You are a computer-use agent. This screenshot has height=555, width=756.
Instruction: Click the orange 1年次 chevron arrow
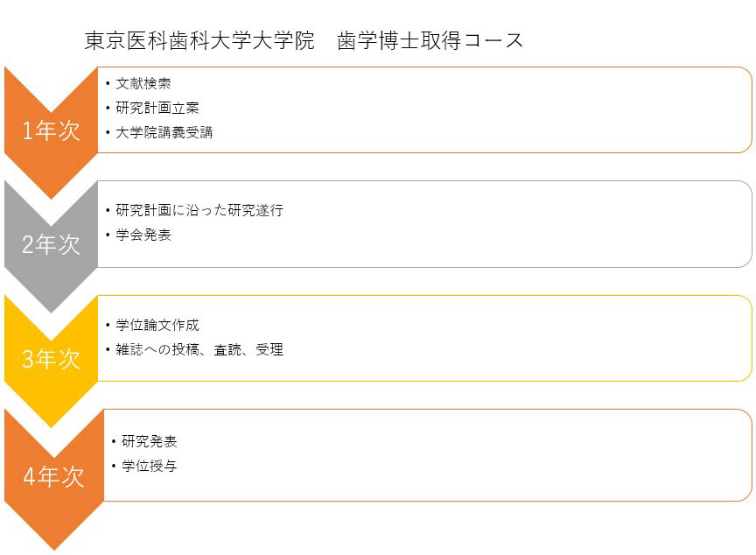coord(51,131)
